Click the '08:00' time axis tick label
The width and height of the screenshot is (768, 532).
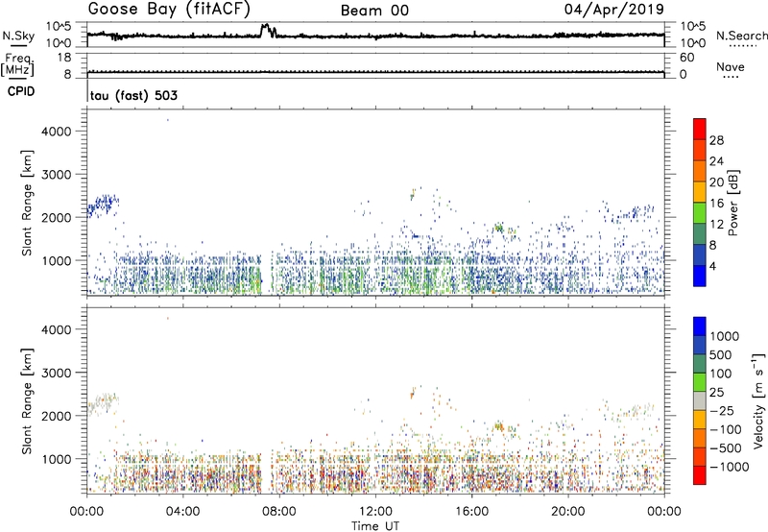tap(279, 512)
